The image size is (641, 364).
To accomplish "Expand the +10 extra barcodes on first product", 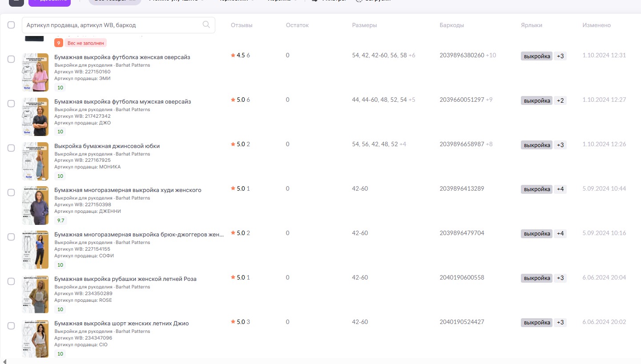I will pos(491,56).
